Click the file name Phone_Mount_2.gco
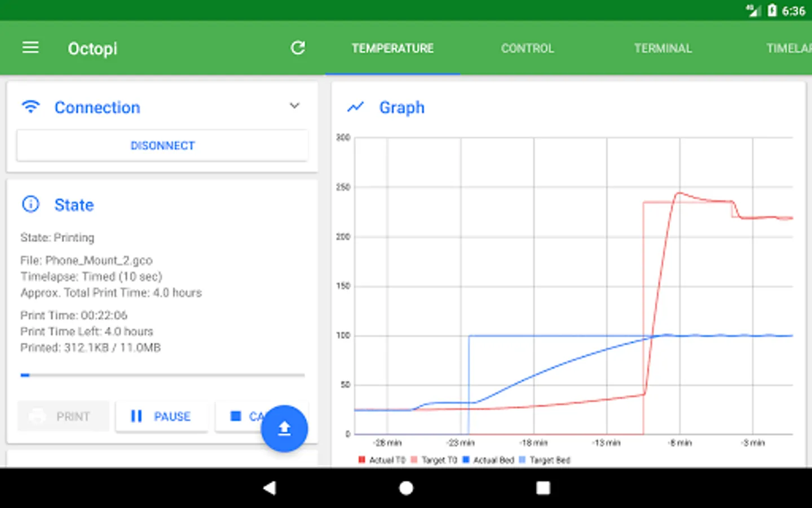The height and width of the screenshot is (508, 812). tap(99, 260)
